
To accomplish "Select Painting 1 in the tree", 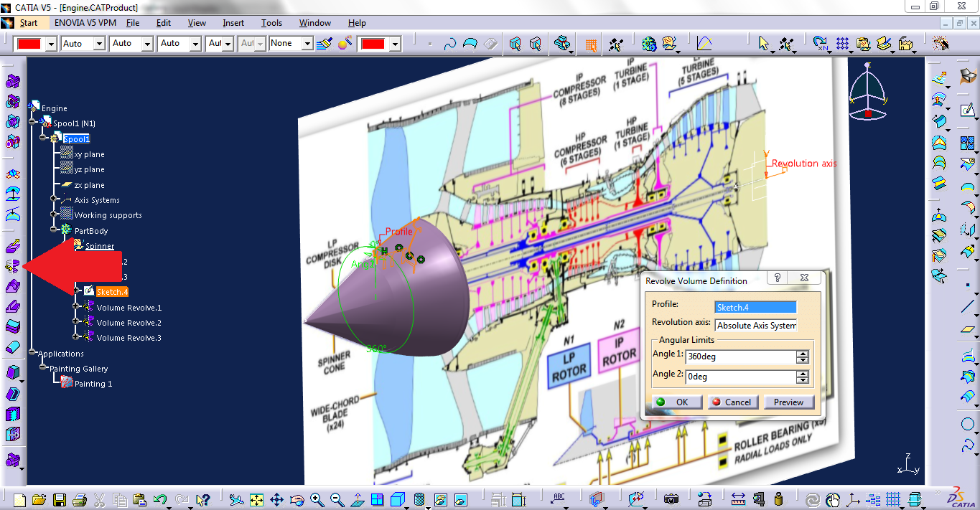I will [93, 384].
